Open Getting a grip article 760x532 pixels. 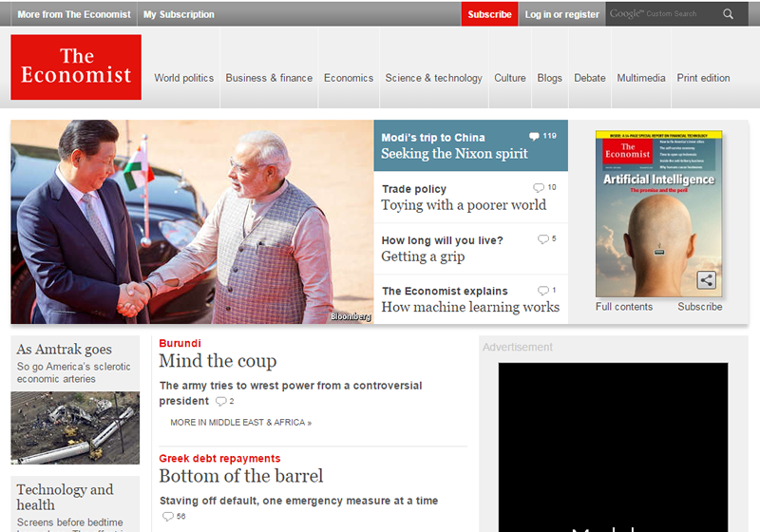click(423, 256)
